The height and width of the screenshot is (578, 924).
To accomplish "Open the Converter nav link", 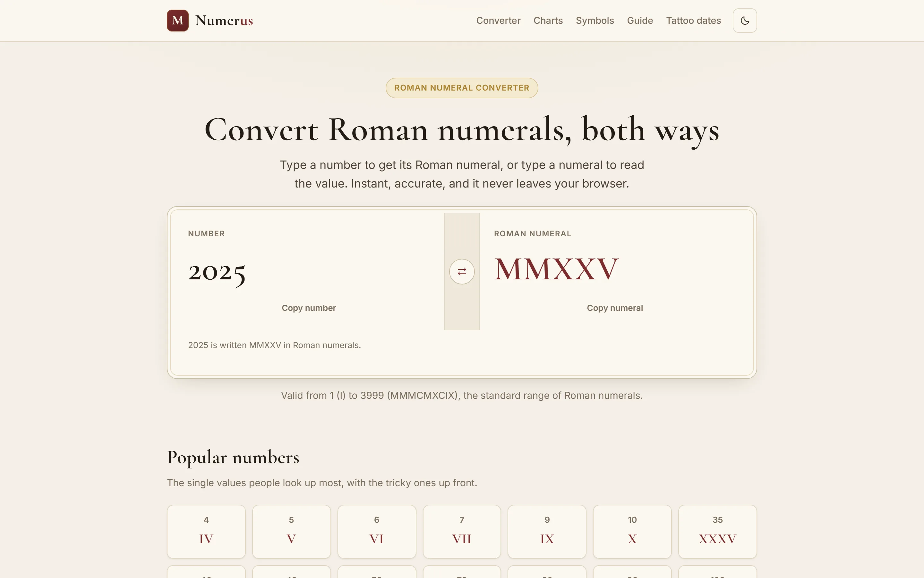I will (498, 21).
